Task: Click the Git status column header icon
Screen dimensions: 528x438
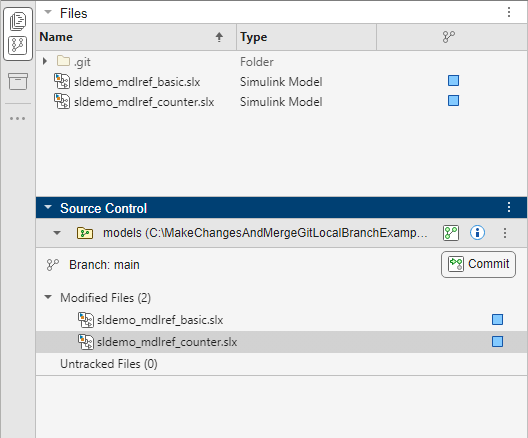Action: point(449,37)
